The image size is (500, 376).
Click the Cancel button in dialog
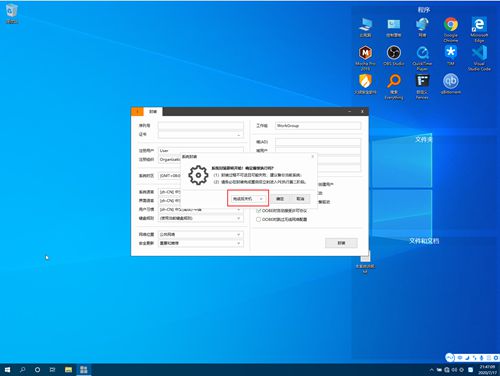(x=300, y=199)
